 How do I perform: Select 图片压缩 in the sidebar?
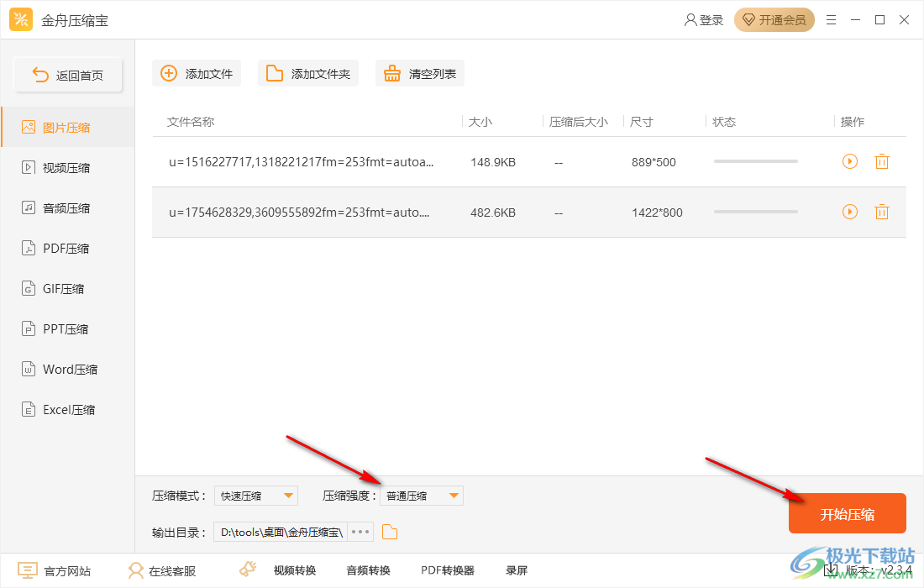[68, 128]
